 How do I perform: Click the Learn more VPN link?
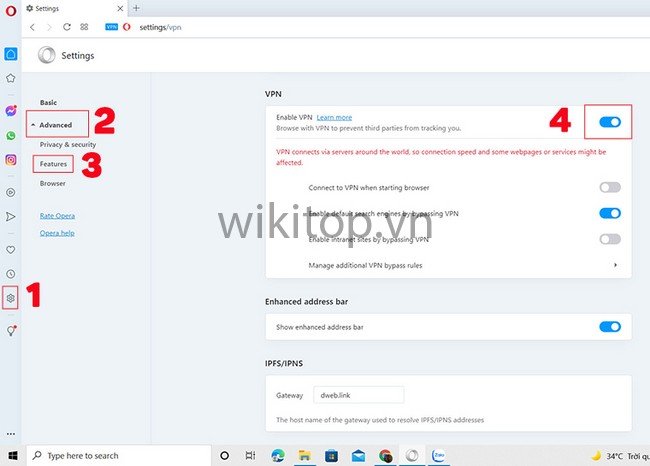click(334, 117)
